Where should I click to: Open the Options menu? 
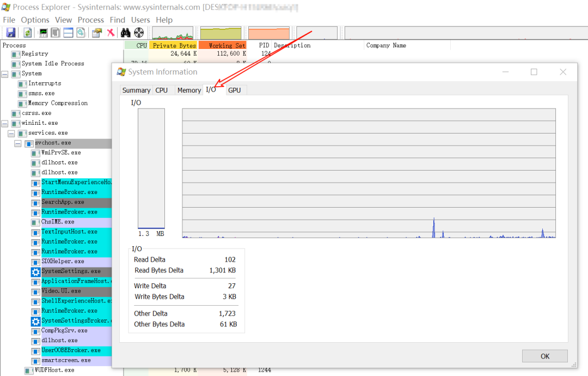pos(35,20)
